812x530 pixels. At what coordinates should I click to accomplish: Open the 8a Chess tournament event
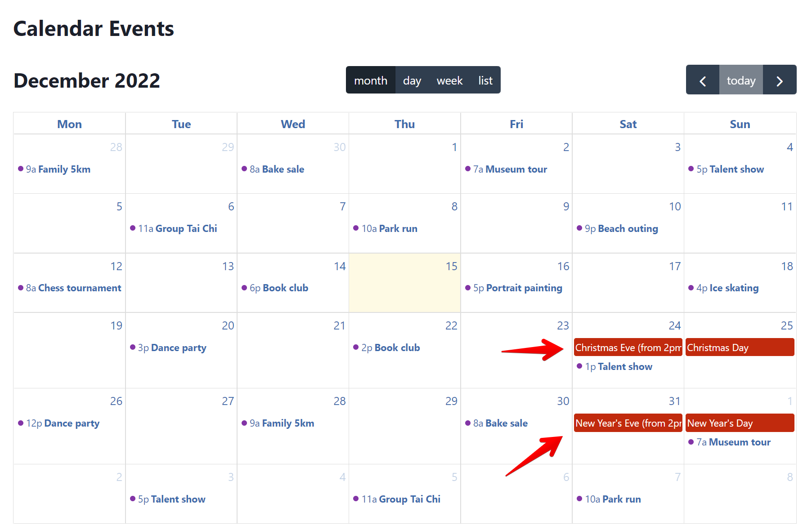74,288
